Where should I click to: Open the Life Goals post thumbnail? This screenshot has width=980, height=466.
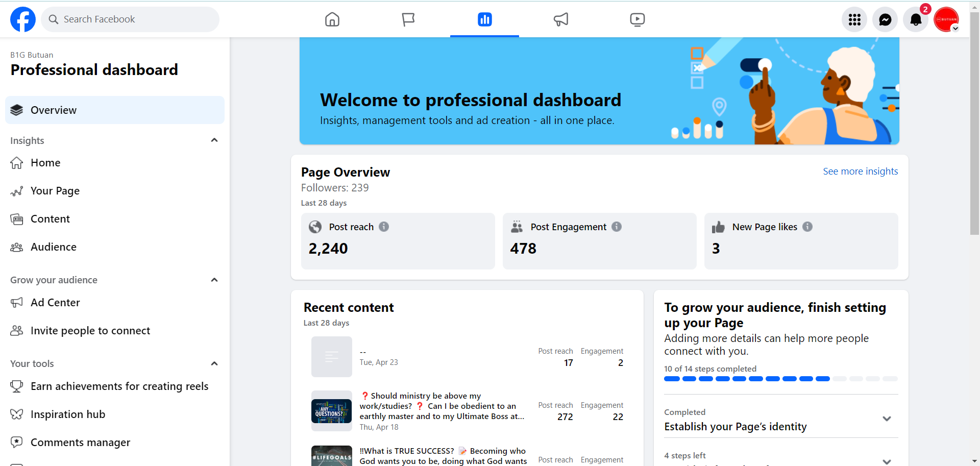click(332, 455)
